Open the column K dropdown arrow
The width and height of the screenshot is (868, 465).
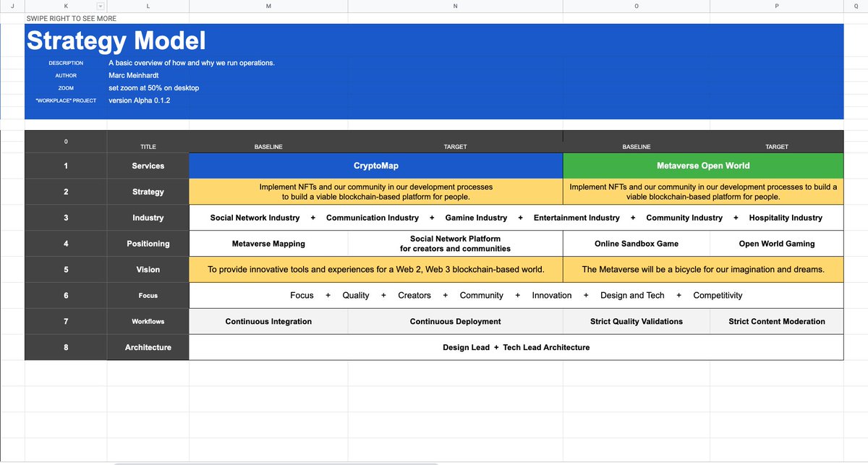(101, 7)
